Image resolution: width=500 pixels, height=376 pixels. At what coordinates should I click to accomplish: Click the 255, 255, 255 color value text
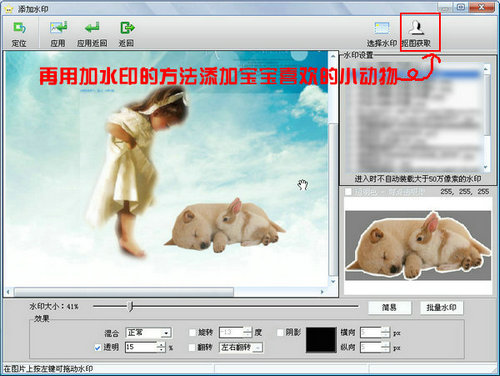coord(464,192)
